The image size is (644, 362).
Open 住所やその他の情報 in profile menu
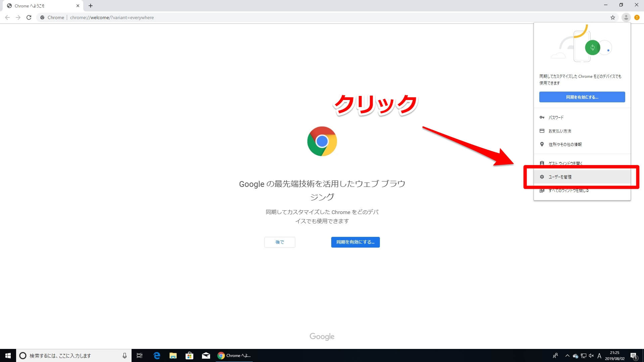[582, 144]
